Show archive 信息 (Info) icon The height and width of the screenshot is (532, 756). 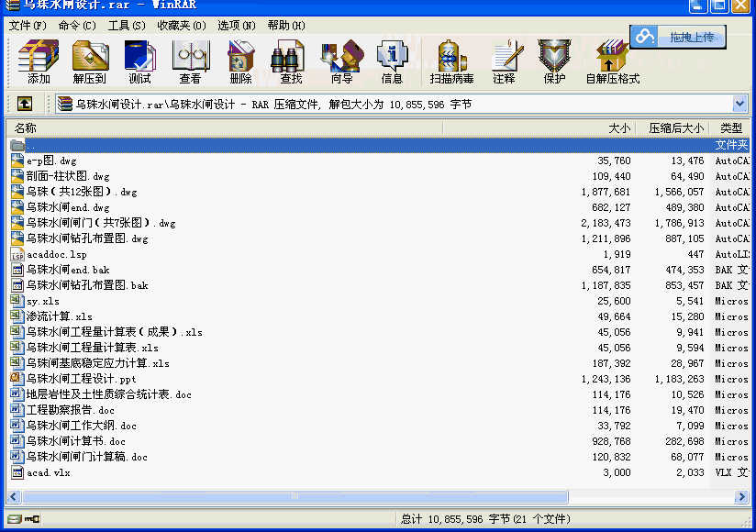click(x=392, y=61)
